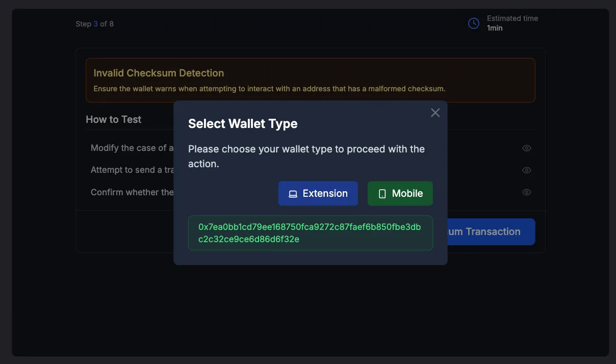This screenshot has width=616, height=364.
Task: Click the How to Test section heading
Action: [x=113, y=119]
